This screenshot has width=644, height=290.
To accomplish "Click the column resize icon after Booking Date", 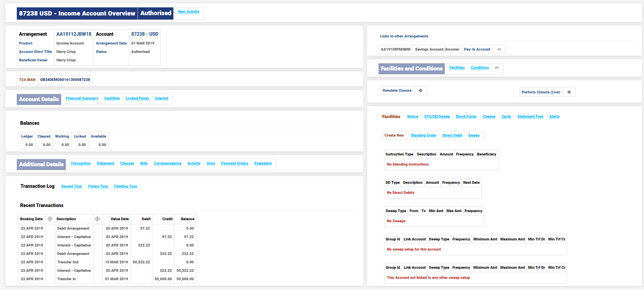I will coord(50,219).
